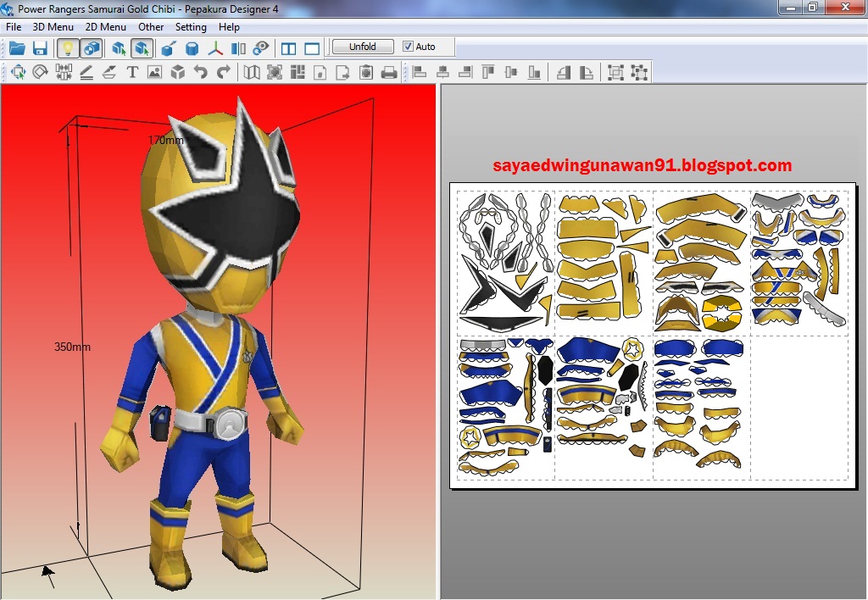The width and height of the screenshot is (868, 600).
Task: Click the blue mirror-bars icon
Action: pos(238,48)
